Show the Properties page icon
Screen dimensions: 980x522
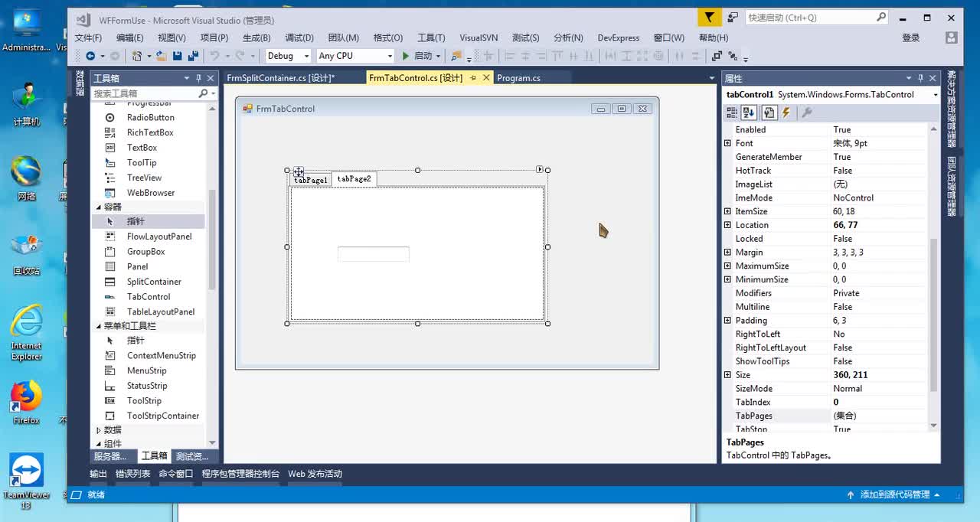(x=769, y=113)
